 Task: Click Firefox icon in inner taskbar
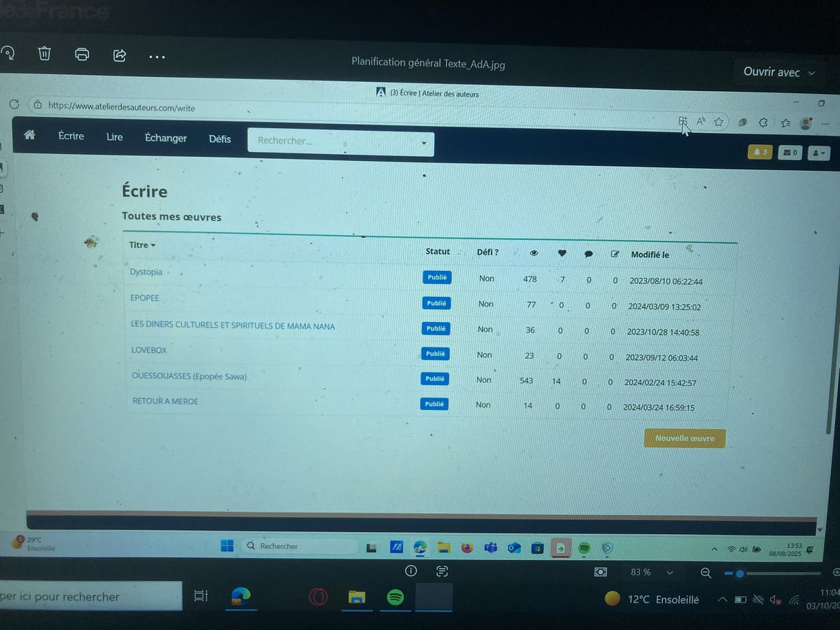point(467,548)
